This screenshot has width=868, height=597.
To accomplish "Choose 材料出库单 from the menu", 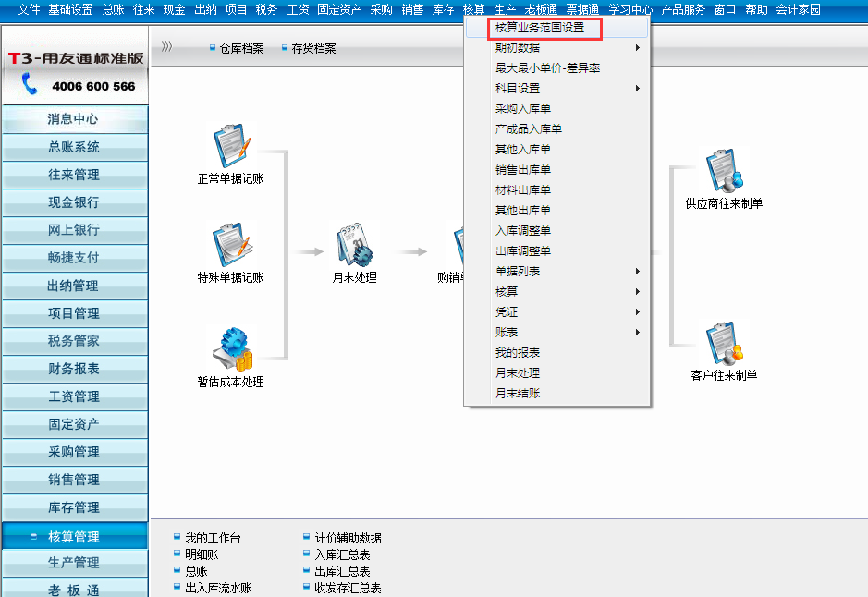I will (556, 189).
